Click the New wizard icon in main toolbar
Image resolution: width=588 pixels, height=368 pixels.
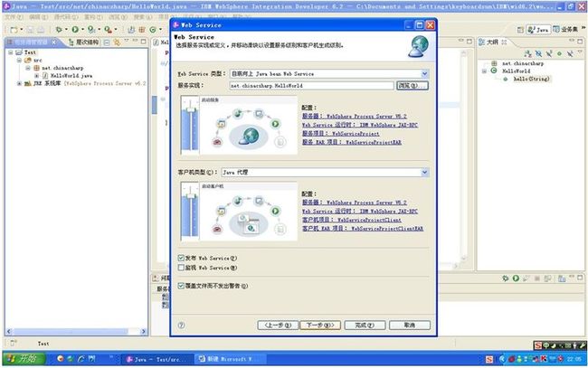click(x=14, y=30)
